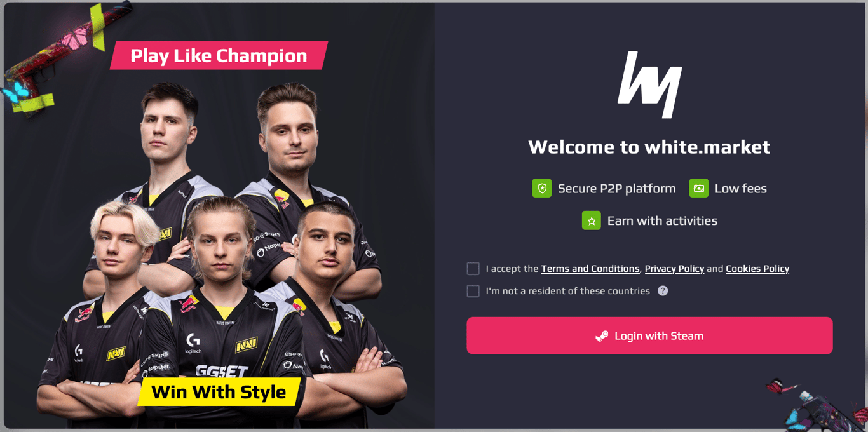Click the Win With Style yellow banner
This screenshot has width=868, height=432.
(219, 392)
